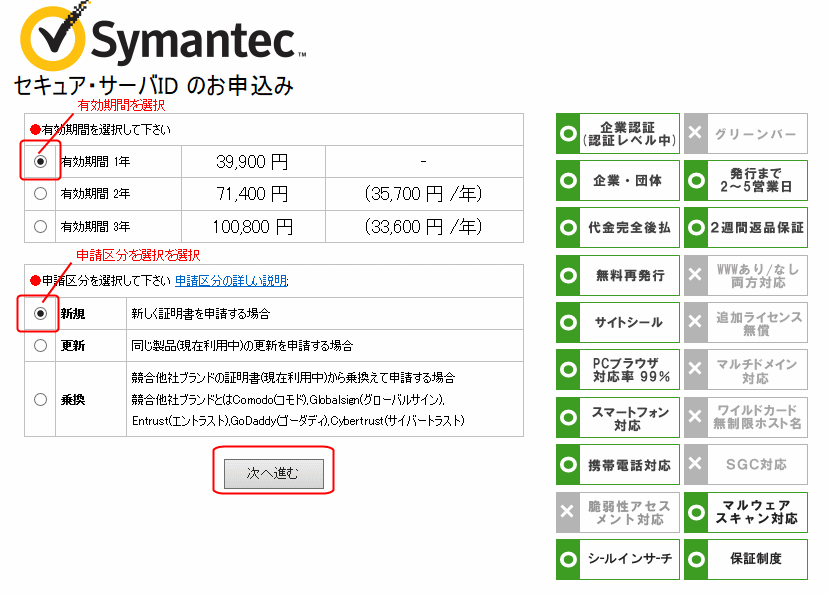Click the 追加ライセンス無償 badge

[x=746, y=322]
